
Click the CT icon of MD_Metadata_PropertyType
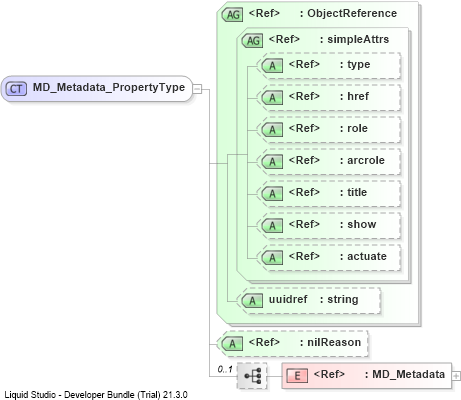[17, 89]
